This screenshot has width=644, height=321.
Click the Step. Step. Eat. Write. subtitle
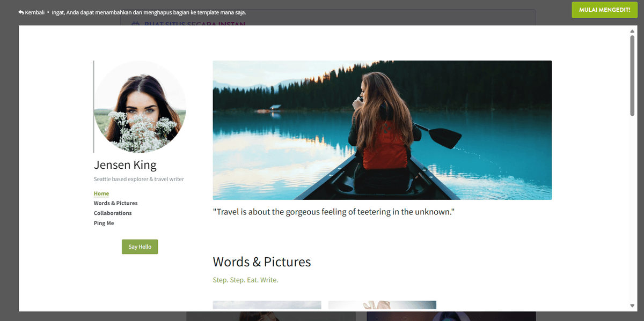click(245, 280)
